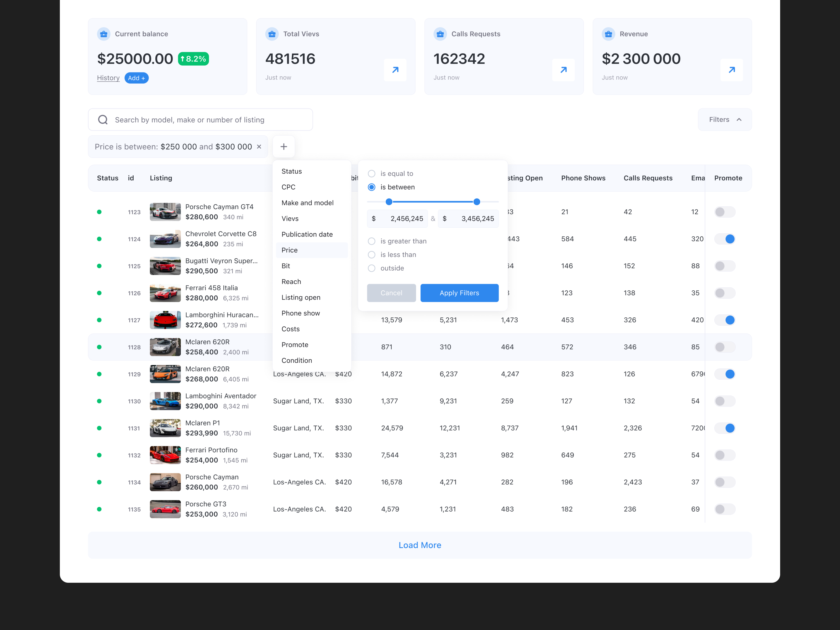The width and height of the screenshot is (840, 630).
Task: Click the Revenue briefcase icon
Action: [x=608, y=34]
